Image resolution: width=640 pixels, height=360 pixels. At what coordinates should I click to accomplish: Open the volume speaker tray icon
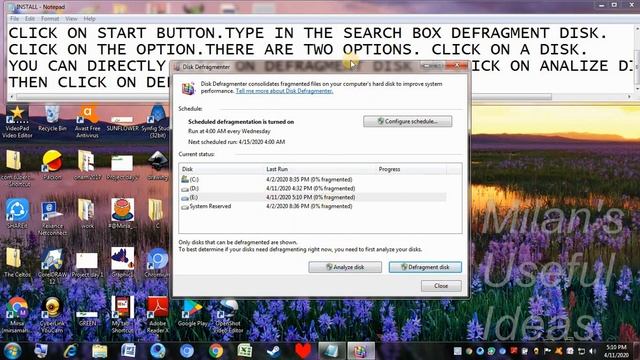[x=593, y=351]
